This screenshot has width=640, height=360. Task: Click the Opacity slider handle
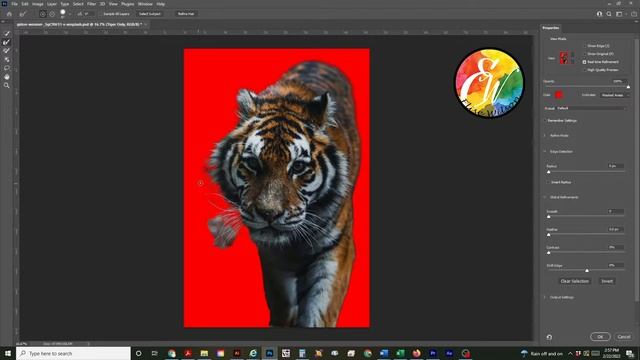coord(628,87)
